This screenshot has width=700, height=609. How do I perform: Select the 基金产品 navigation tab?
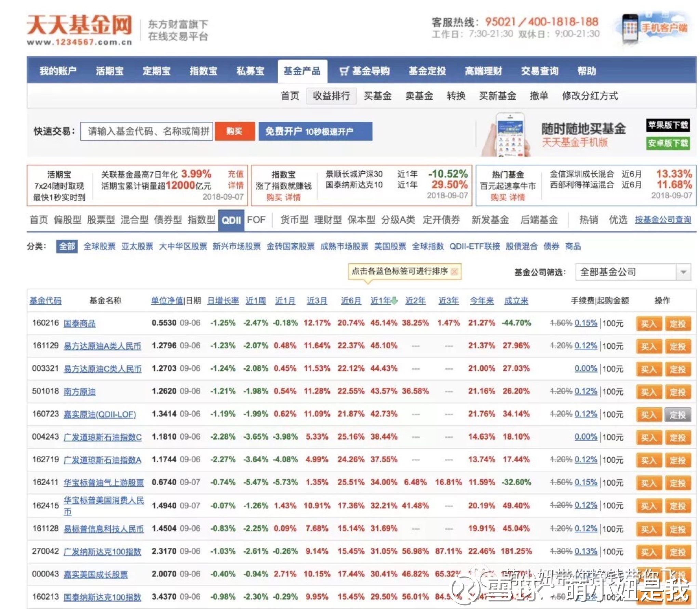[302, 71]
